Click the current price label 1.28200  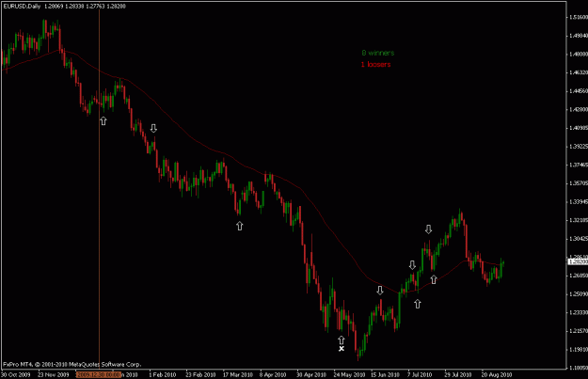[x=578, y=261]
